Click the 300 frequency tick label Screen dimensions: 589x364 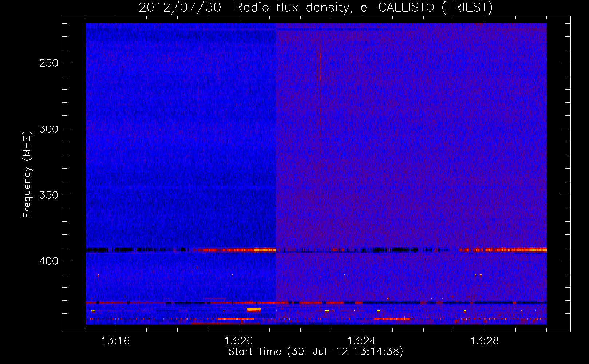[x=49, y=129]
